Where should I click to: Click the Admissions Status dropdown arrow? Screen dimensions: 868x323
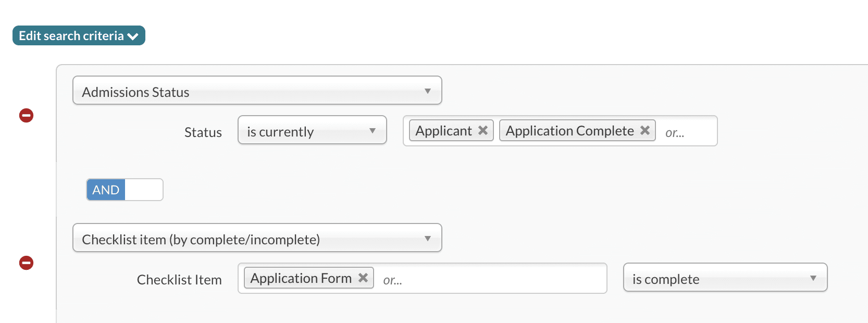click(x=428, y=91)
